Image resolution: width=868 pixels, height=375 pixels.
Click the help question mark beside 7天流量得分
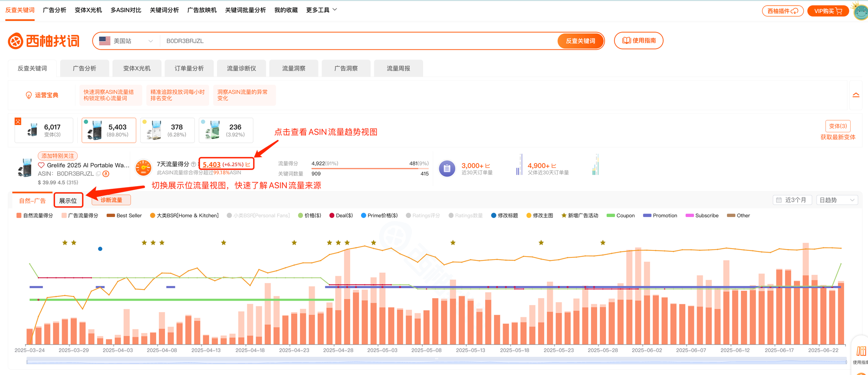point(194,164)
